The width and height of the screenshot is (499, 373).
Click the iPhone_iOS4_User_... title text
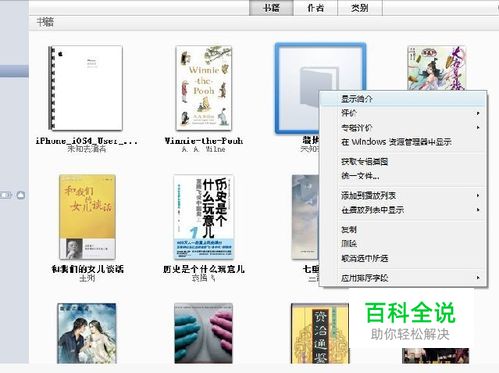(x=87, y=141)
